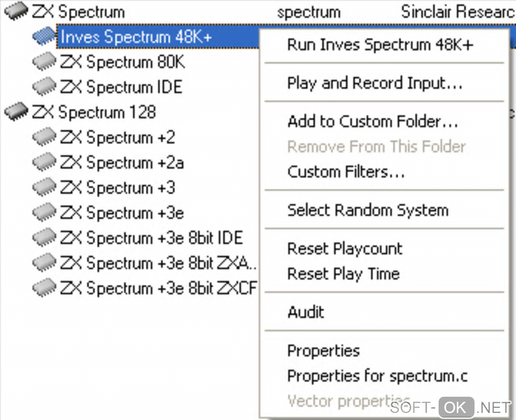The height and width of the screenshot is (420, 516).
Task: Select ZX Spectrum 80K in the list
Action: 122,62
